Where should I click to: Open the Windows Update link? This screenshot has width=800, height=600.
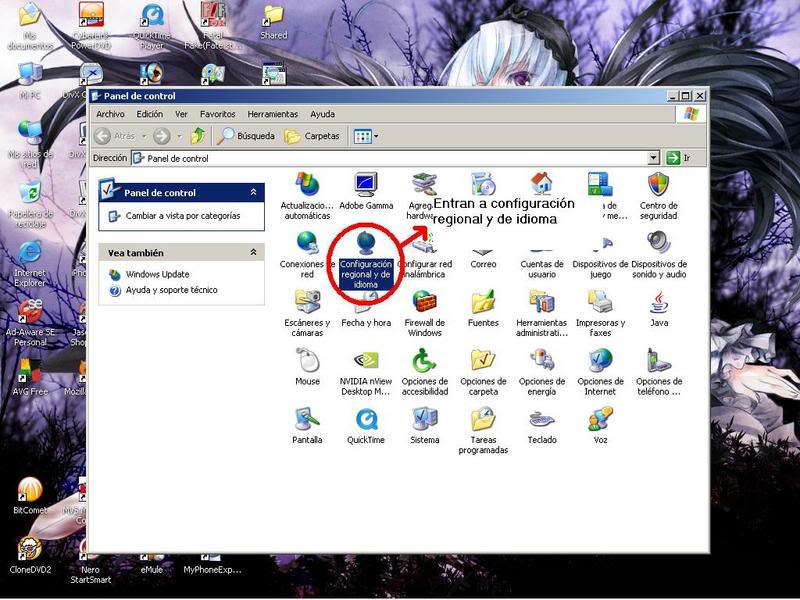157,274
